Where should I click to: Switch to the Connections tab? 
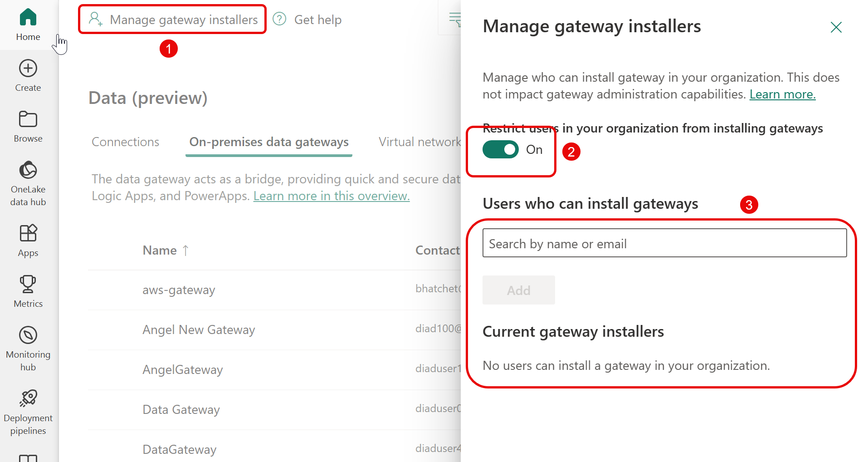pyautogui.click(x=125, y=142)
